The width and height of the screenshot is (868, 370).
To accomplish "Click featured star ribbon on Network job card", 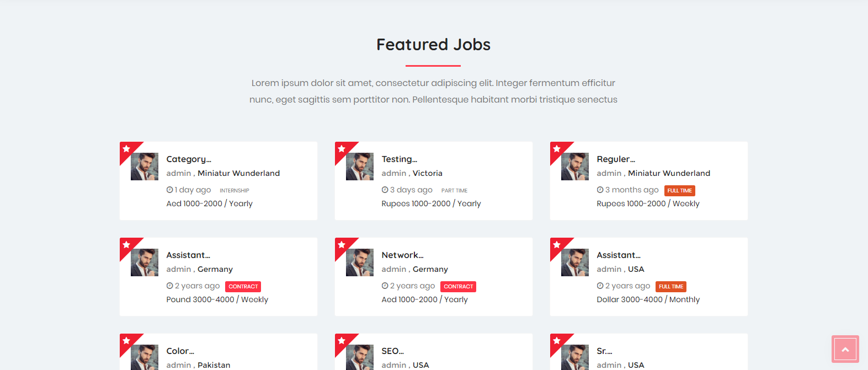I will pyautogui.click(x=343, y=245).
